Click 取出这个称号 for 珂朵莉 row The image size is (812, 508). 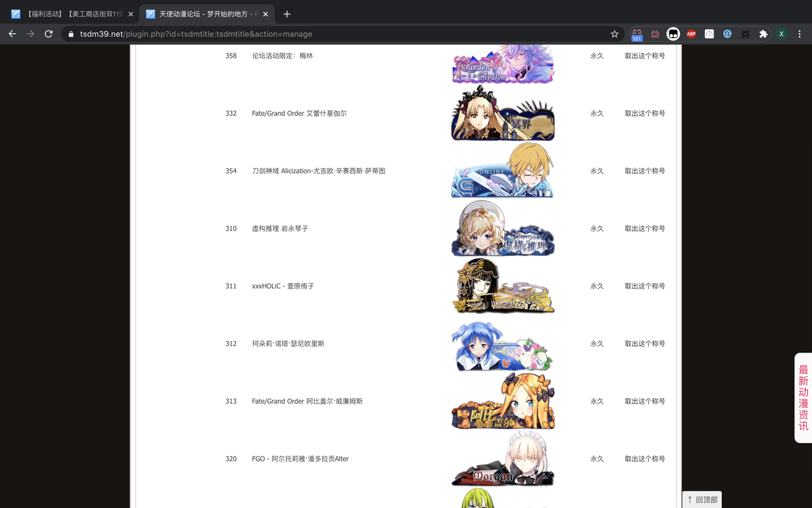click(x=645, y=344)
